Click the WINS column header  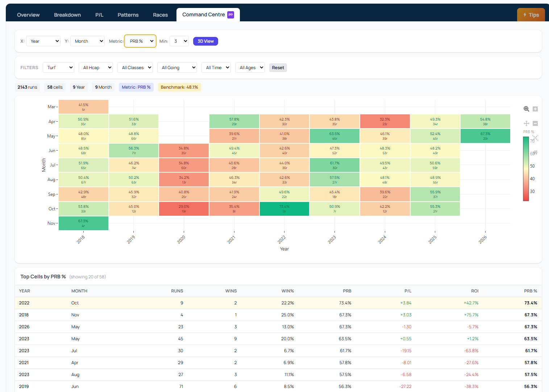pyautogui.click(x=231, y=291)
